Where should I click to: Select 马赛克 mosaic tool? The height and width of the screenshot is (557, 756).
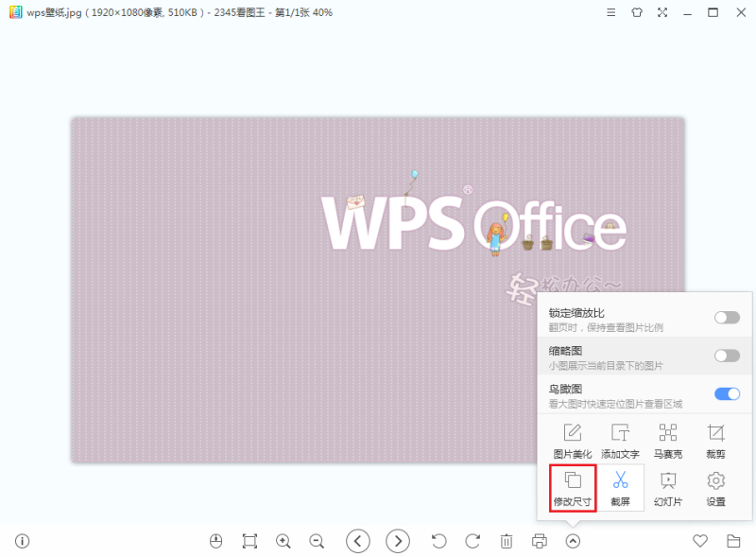[668, 442]
